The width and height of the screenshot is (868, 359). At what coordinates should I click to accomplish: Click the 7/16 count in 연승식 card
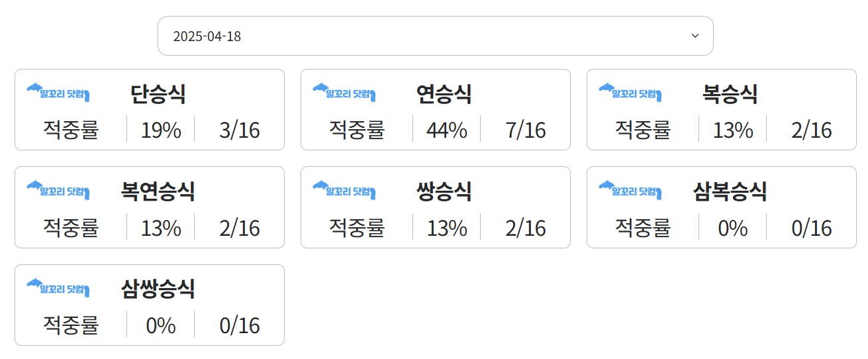click(x=526, y=130)
